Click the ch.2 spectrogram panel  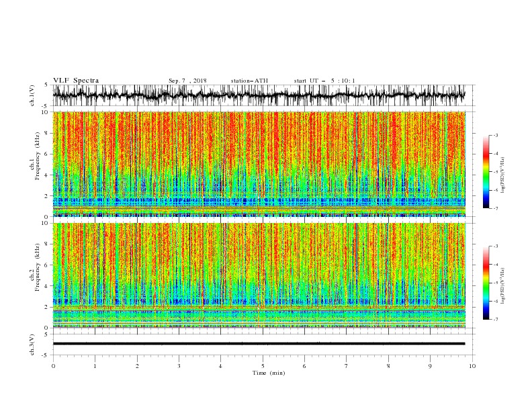[259, 275]
